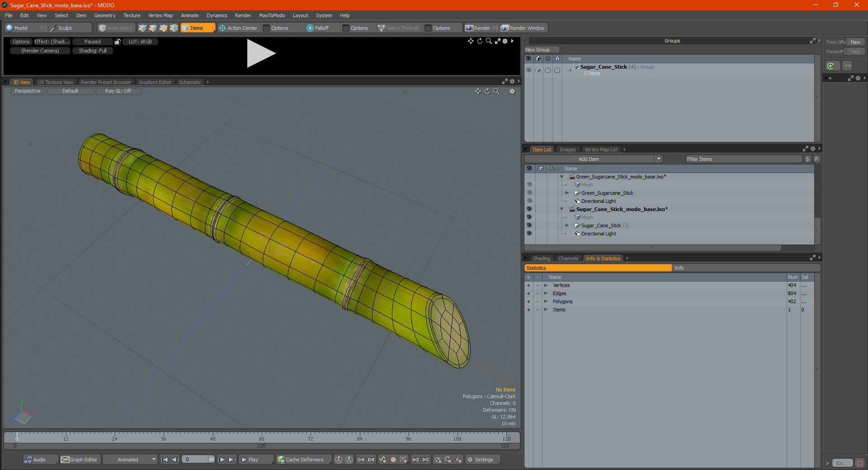This screenshot has width=868, height=470.
Task: Open 3D viewport gear settings
Action: pyautogui.click(x=512, y=91)
